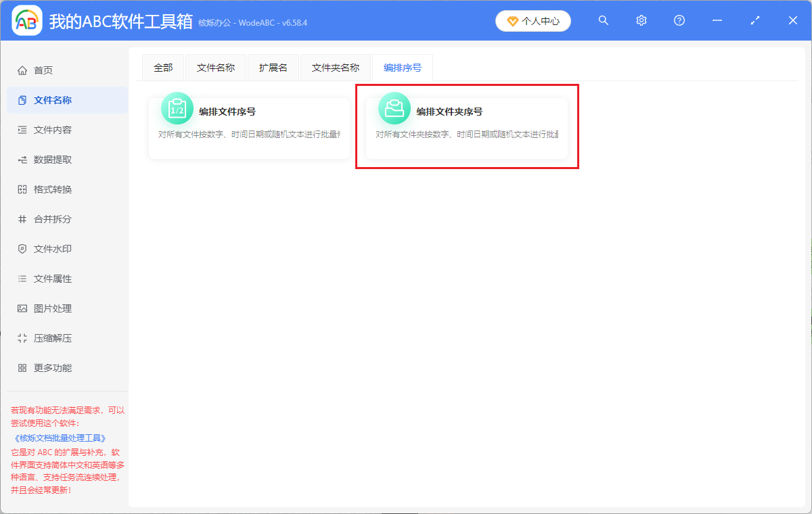
Task: Click the 编排文件序号 clipboard icon
Action: pyautogui.click(x=177, y=108)
